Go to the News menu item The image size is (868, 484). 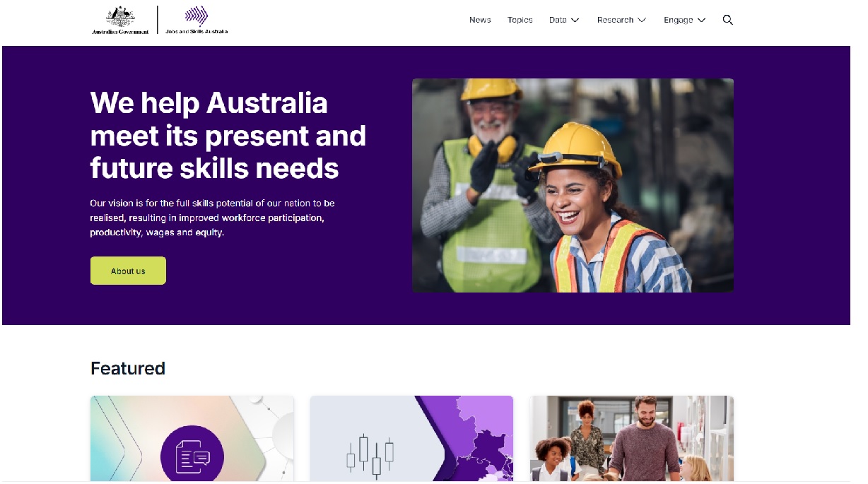[x=480, y=20]
